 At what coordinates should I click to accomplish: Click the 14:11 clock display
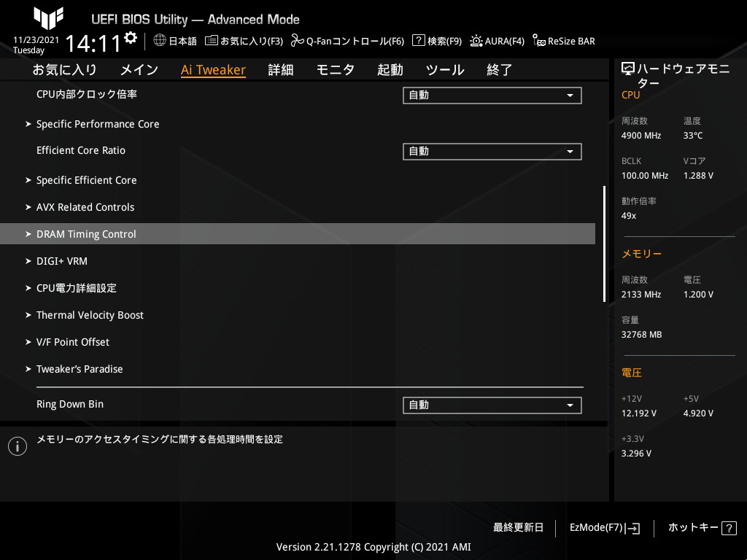pos(93,44)
